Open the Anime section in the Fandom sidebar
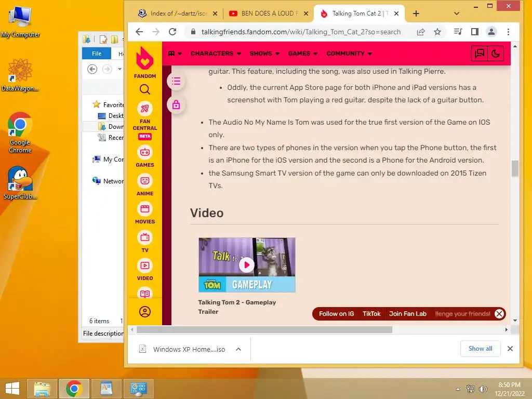Image resolution: width=532 pixels, height=399 pixels. pos(145,184)
